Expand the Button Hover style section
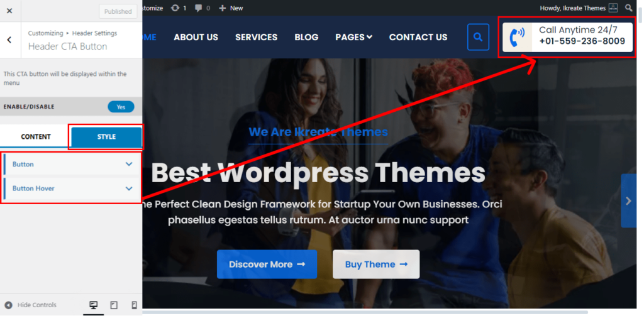The image size is (644, 316). tap(72, 188)
